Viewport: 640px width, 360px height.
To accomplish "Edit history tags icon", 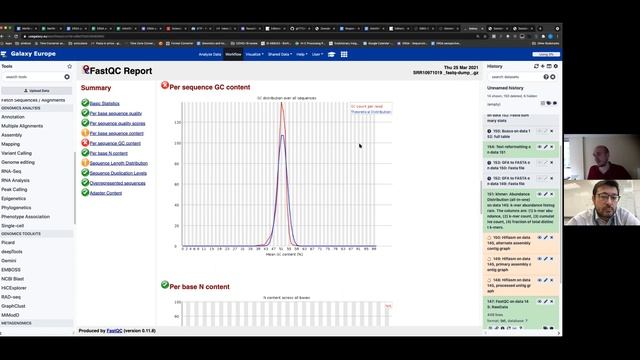I will click(x=549, y=103).
